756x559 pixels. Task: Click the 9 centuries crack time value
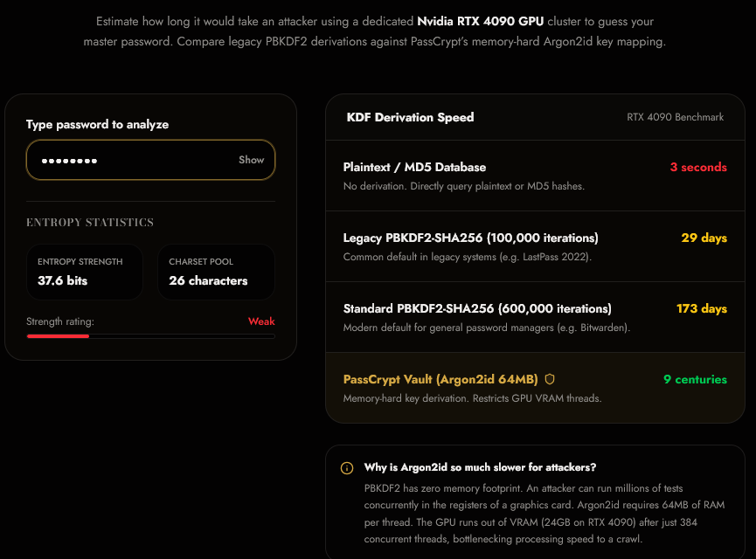click(x=695, y=379)
